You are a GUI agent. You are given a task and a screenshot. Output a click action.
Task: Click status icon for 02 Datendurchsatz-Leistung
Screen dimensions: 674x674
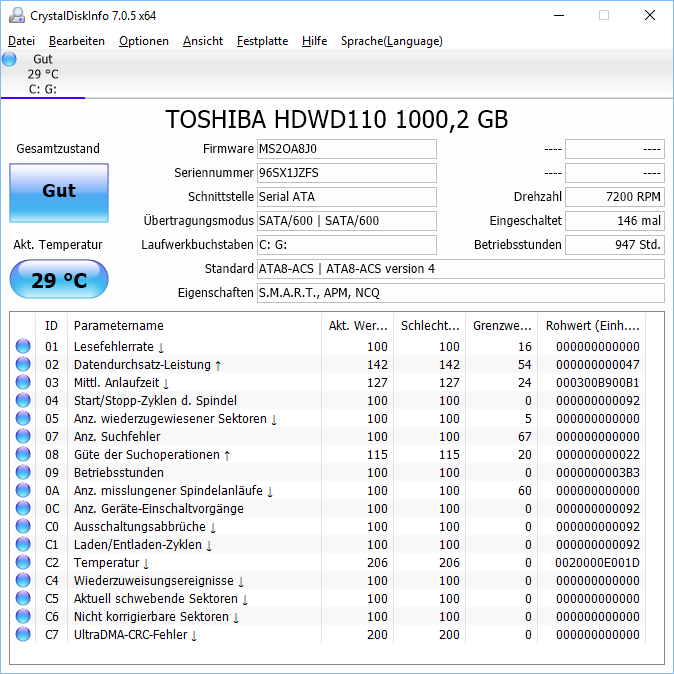click(x=23, y=365)
